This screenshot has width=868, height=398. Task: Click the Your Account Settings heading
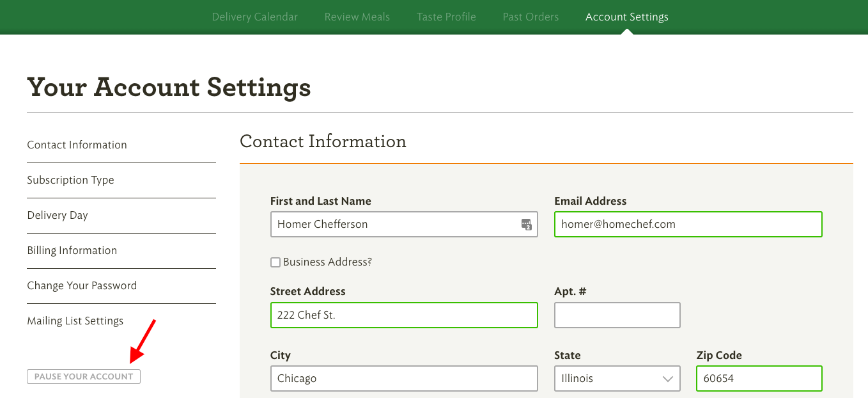(169, 87)
